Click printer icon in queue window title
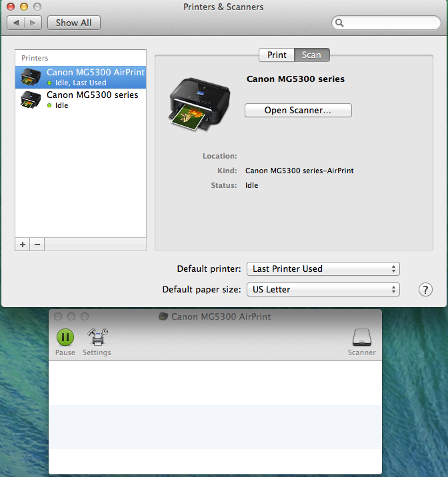The width and height of the screenshot is (448, 477). (163, 316)
